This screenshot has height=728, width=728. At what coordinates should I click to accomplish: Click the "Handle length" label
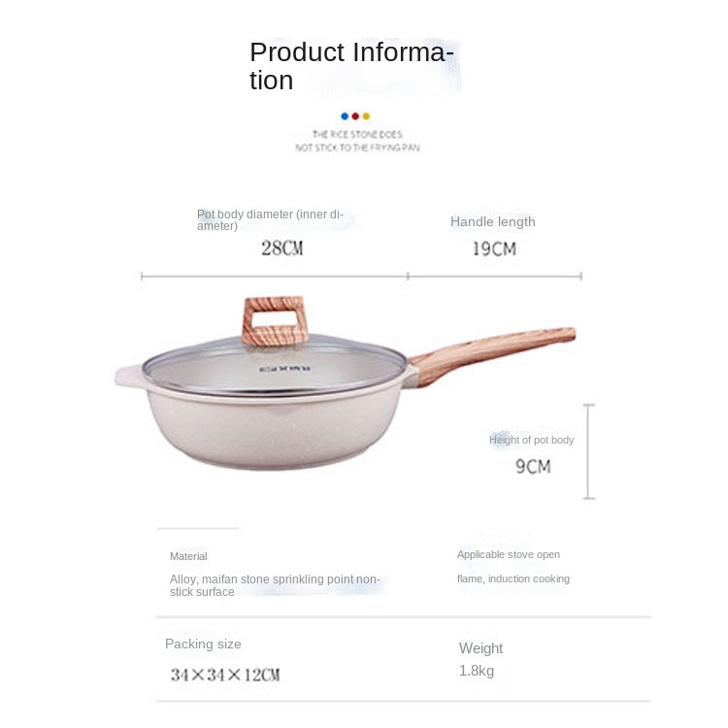tap(492, 221)
